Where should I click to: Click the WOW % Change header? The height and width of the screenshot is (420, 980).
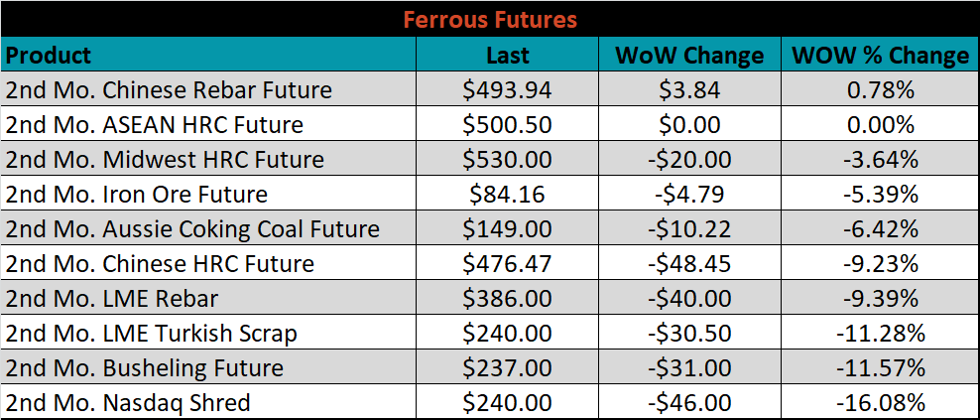880,55
